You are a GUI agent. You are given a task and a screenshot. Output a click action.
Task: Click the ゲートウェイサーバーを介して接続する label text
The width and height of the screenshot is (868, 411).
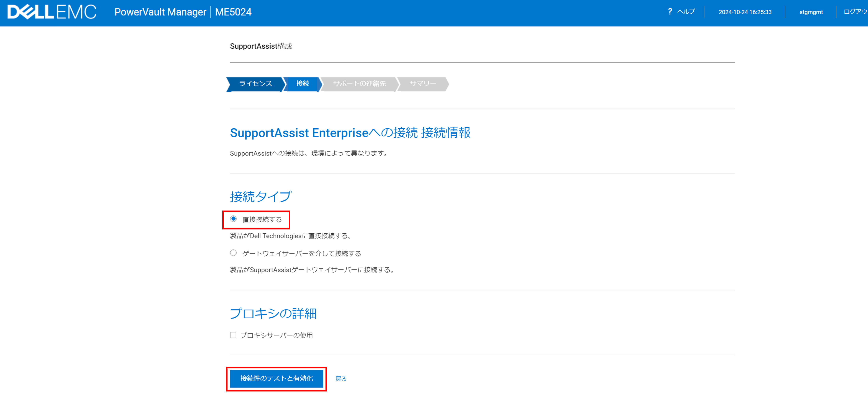pos(302,254)
